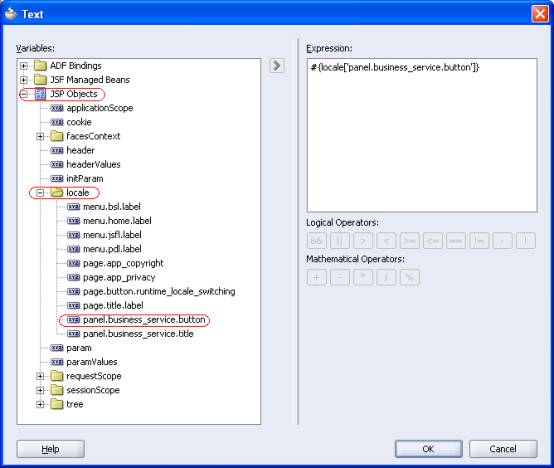Expand the requestScope node

click(40, 376)
